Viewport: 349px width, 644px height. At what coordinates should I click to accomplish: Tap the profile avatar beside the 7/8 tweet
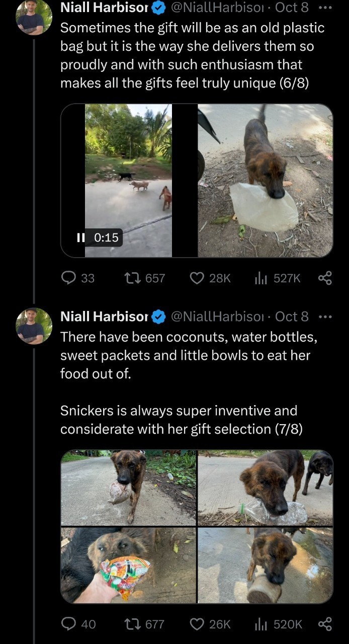[x=34, y=326]
